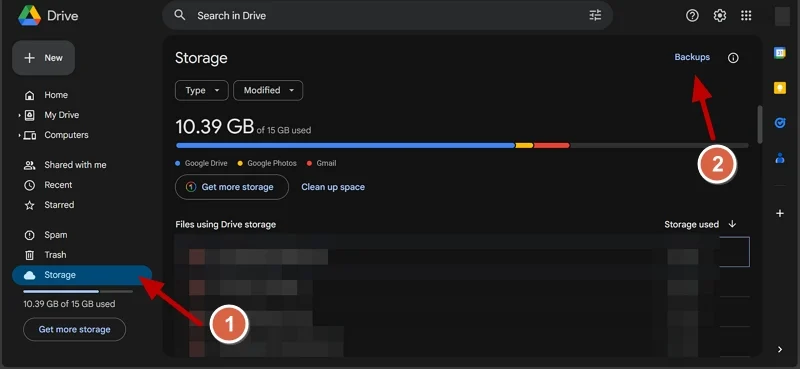Show the storage info details icon
This screenshot has height=369, width=800.
pyautogui.click(x=733, y=58)
